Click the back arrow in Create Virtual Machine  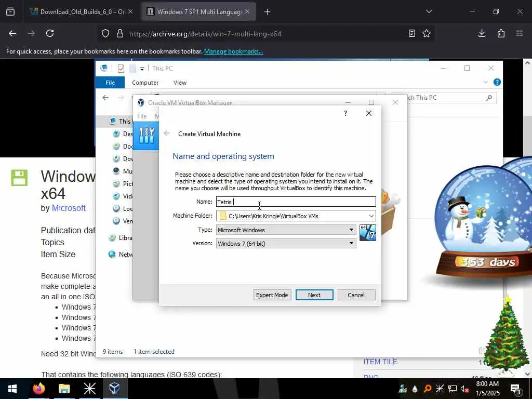167,133
